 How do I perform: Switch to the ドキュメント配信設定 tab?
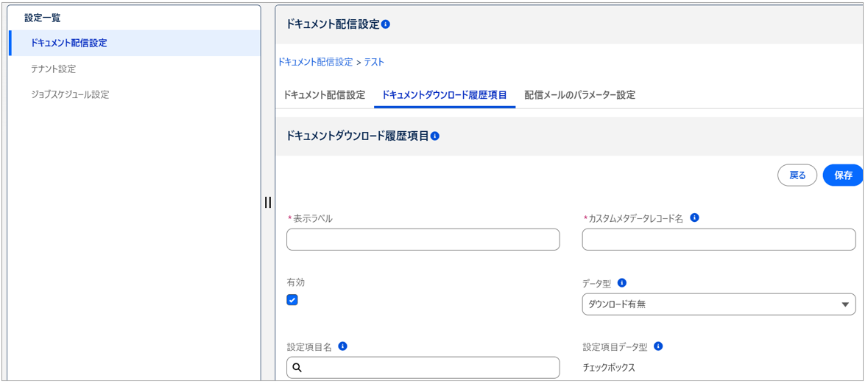(324, 95)
